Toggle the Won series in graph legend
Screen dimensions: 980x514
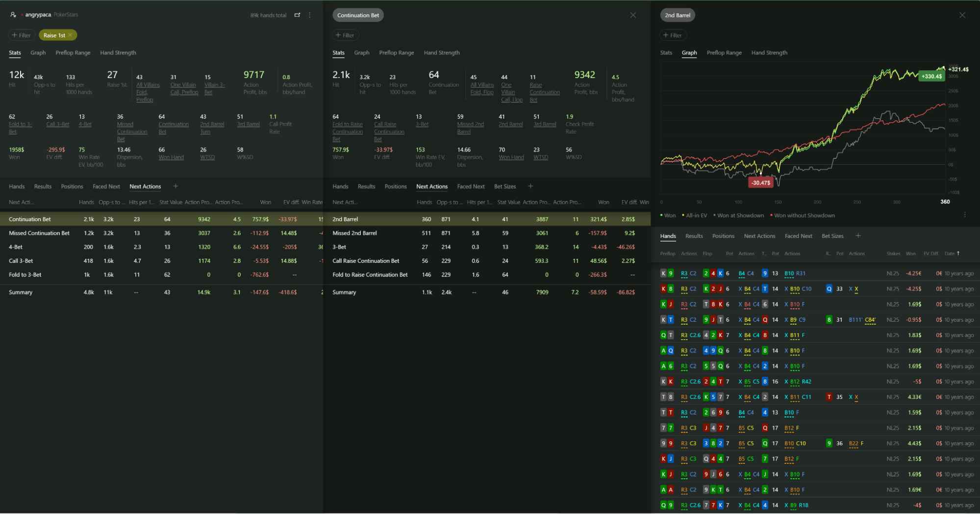click(669, 215)
